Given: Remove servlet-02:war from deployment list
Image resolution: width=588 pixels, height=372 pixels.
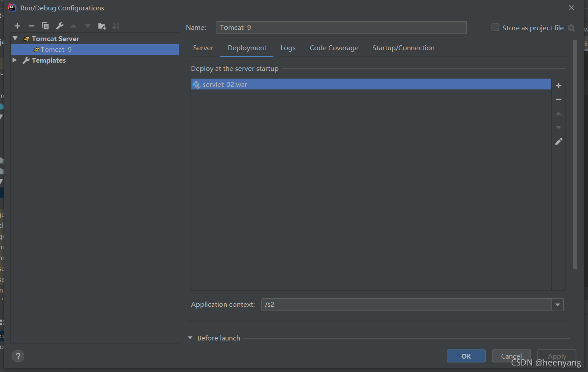Looking at the screenshot, I should point(559,99).
